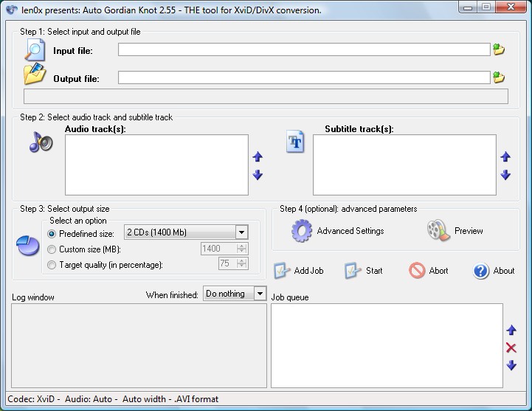The height and width of the screenshot is (411, 532).
Task: Click the Add Job checklist icon
Action: click(x=282, y=271)
